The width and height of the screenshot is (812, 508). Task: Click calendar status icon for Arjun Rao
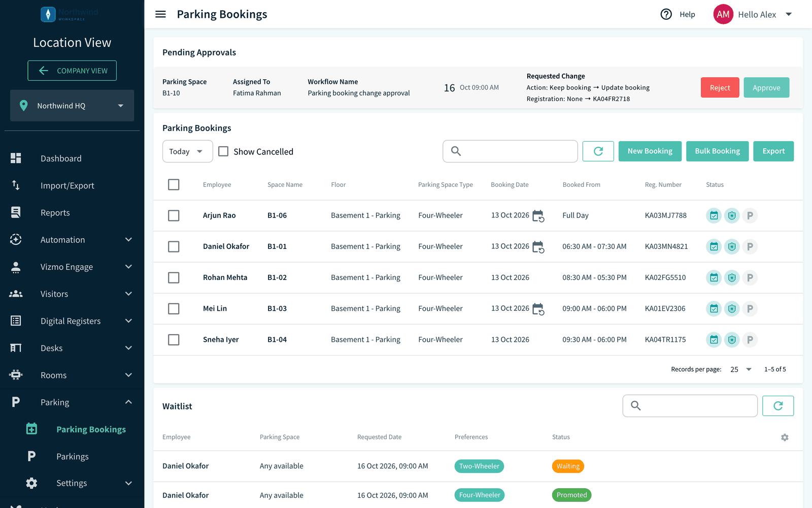[x=714, y=215]
